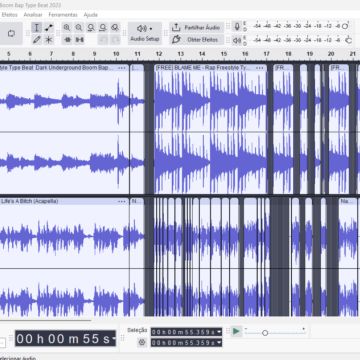Image resolution: width=360 pixels, height=360 pixels.
Task: Click the Partilhar Áudio button
Action: tap(197, 28)
